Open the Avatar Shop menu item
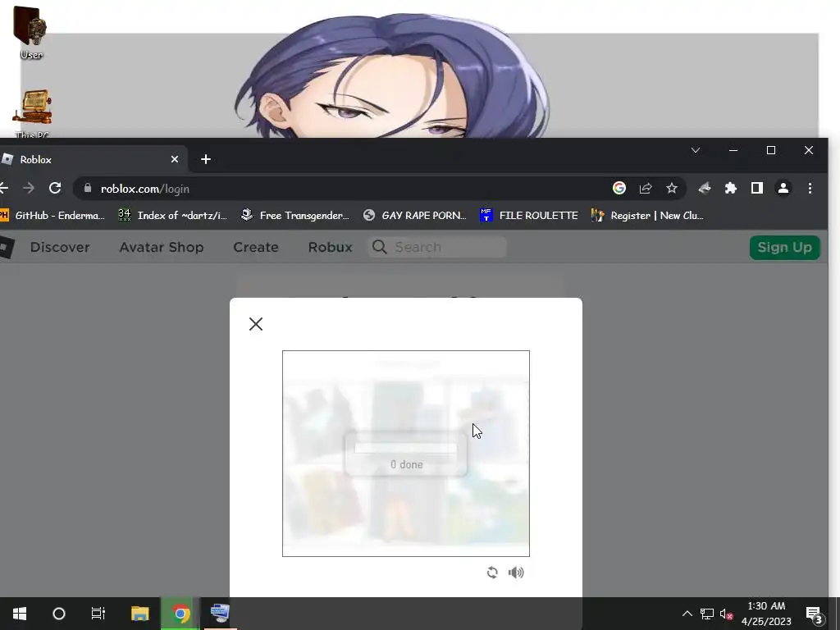Image resolution: width=840 pixels, height=630 pixels. pos(162,247)
